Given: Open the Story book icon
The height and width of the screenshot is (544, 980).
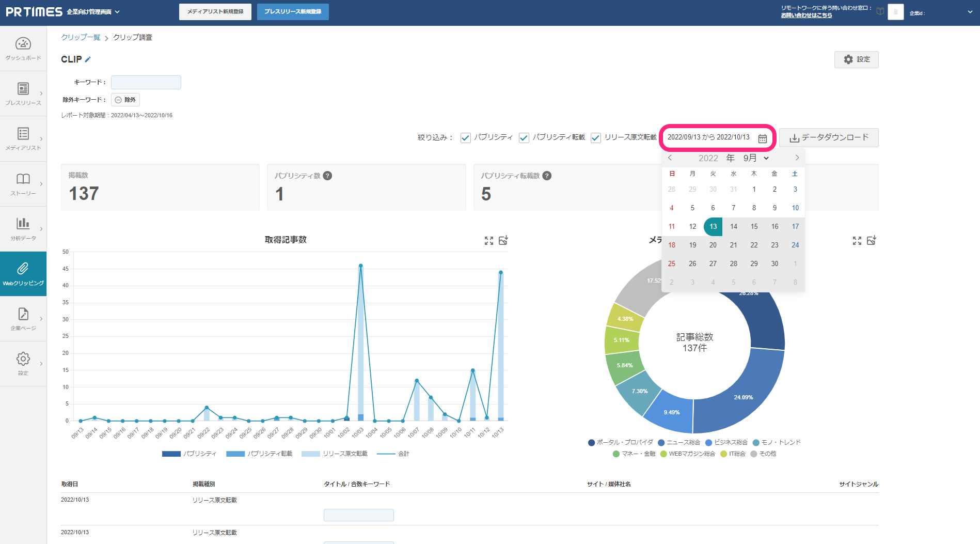Looking at the screenshot, I should (x=23, y=179).
